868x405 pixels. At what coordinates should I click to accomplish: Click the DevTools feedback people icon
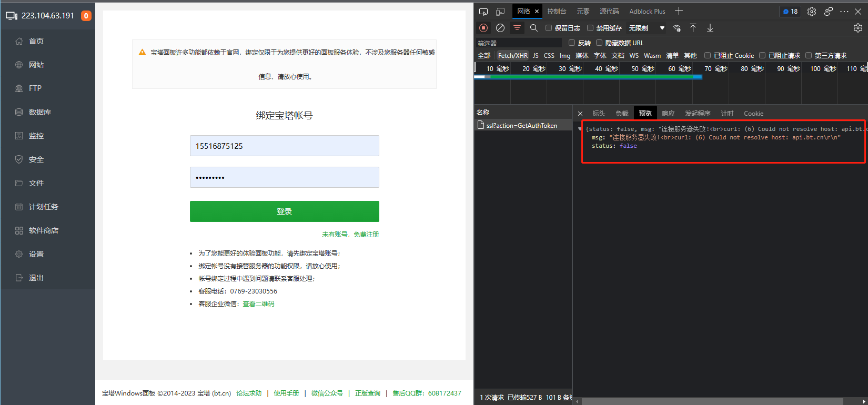point(829,12)
